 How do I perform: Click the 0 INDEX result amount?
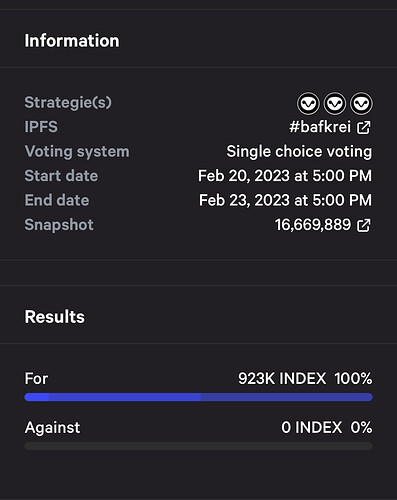(x=311, y=428)
